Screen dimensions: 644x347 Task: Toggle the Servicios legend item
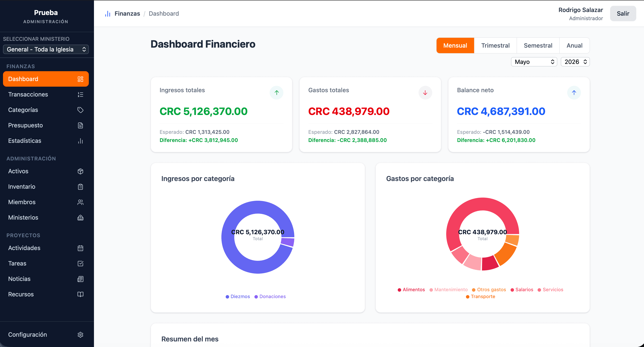tap(550, 290)
